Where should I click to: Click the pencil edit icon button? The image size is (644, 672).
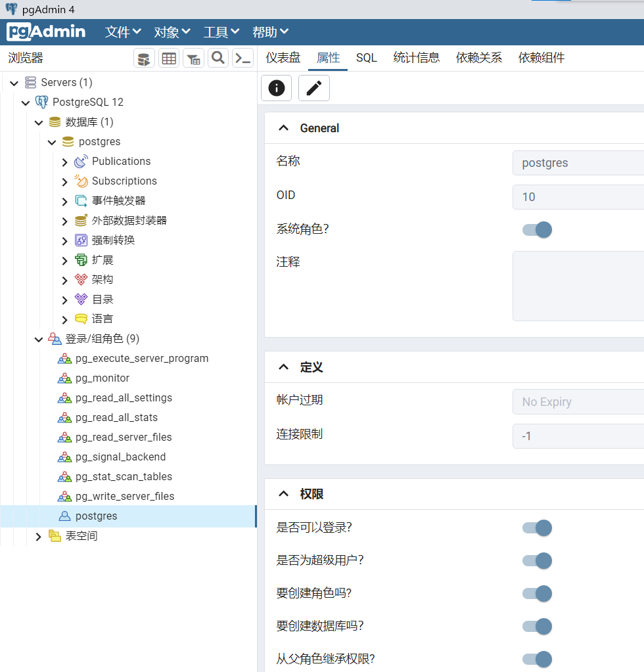pos(314,88)
